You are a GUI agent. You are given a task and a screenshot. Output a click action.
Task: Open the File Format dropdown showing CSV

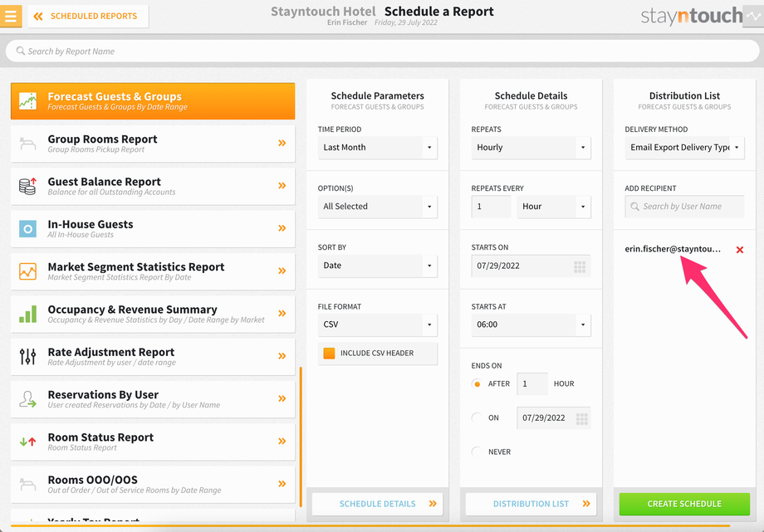click(378, 325)
